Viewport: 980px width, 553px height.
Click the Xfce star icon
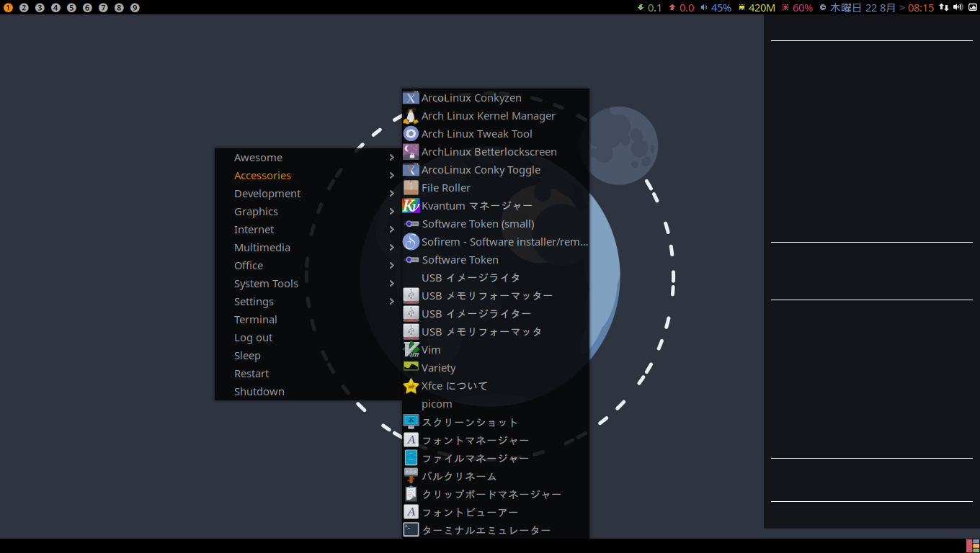click(x=411, y=386)
